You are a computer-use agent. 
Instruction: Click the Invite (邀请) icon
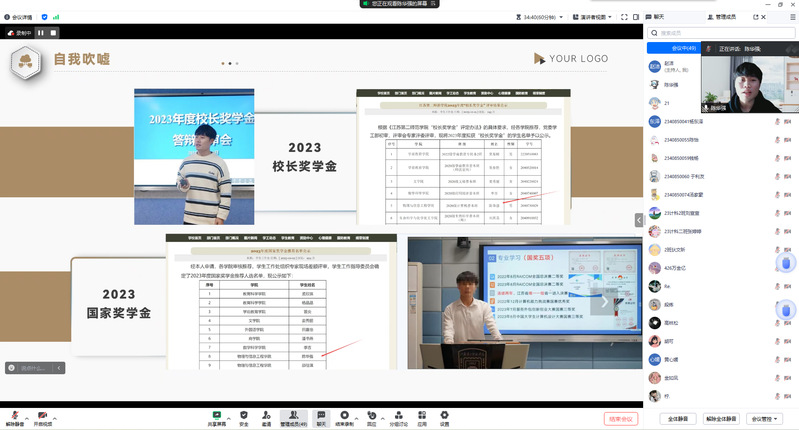tap(267, 415)
